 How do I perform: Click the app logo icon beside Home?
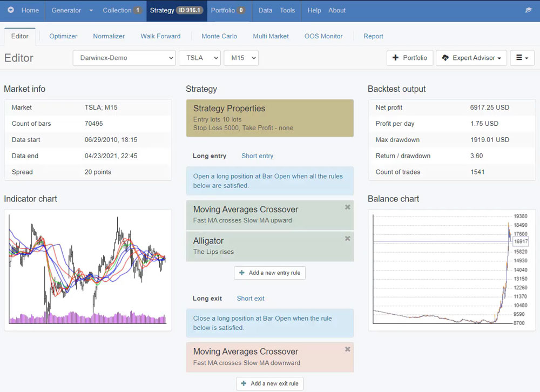[x=11, y=10]
